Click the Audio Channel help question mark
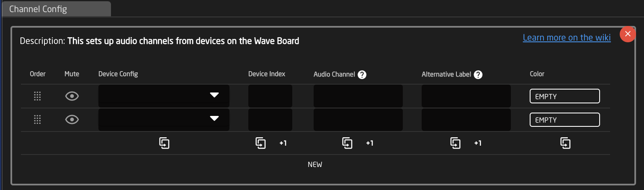644x190 pixels. (362, 74)
